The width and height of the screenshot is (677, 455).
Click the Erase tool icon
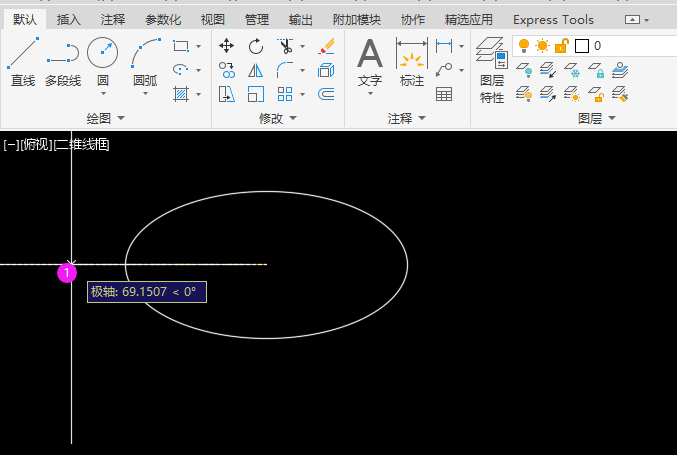pos(326,46)
